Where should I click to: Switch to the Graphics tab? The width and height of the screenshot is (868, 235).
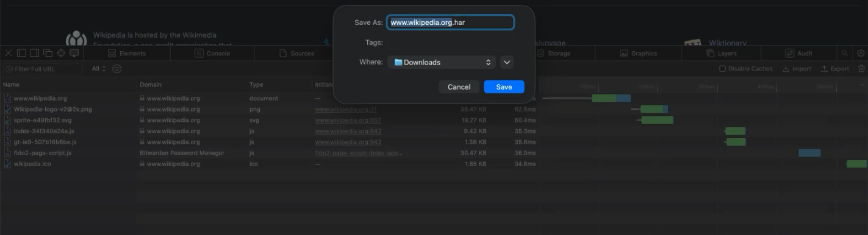pos(638,54)
